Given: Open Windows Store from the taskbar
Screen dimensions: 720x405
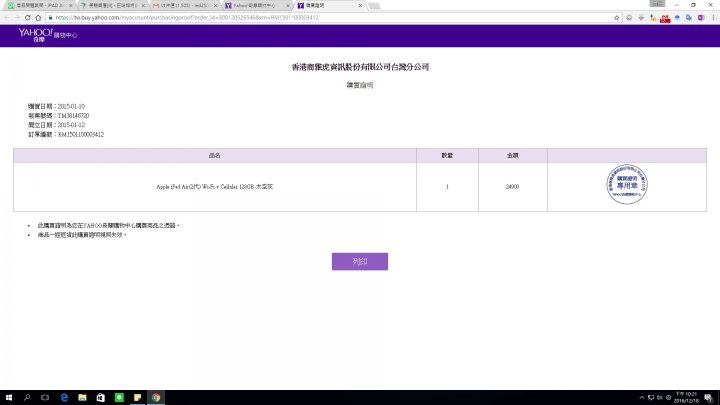Looking at the screenshot, I should (x=101, y=397).
